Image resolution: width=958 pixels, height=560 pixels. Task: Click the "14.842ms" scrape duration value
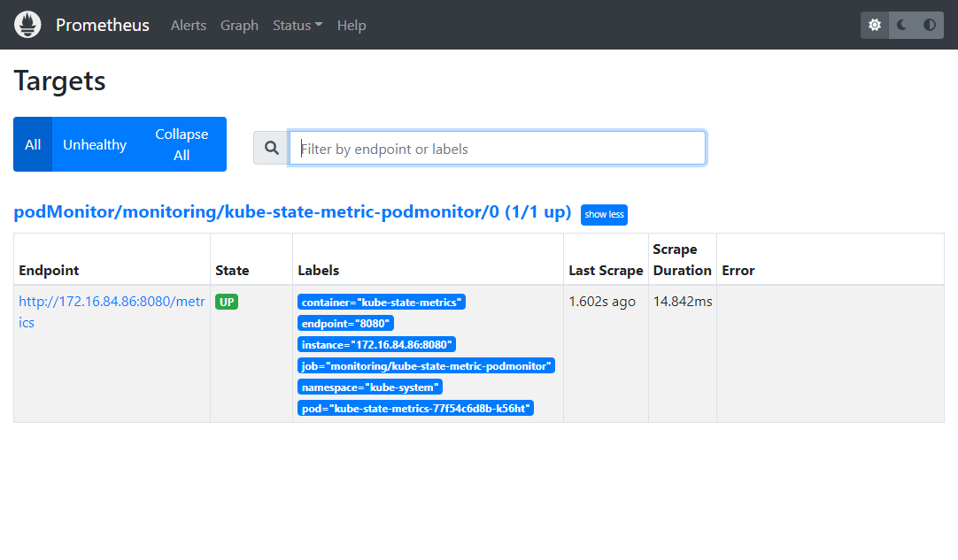pyautogui.click(x=683, y=302)
